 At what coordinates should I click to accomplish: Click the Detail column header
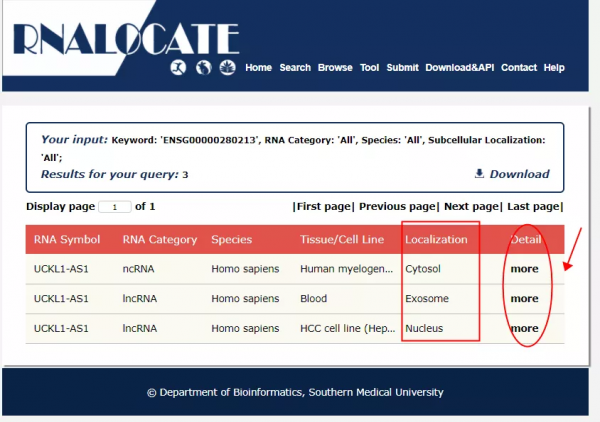pyautogui.click(x=526, y=240)
